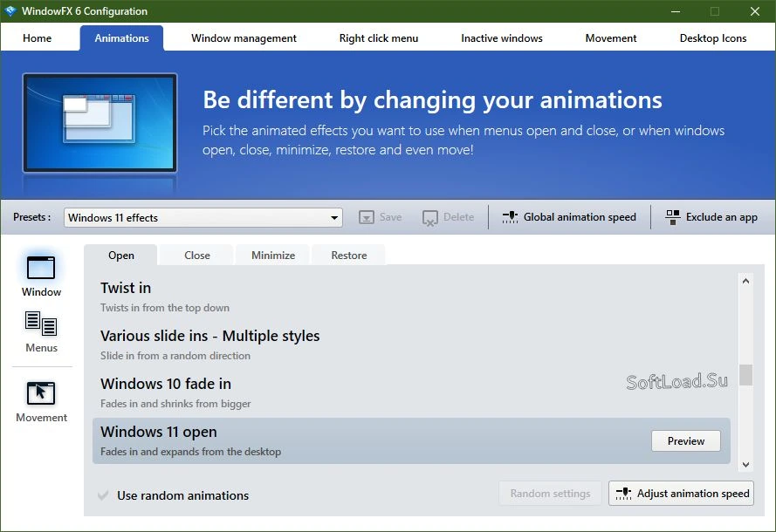Toggle Use random animations checkbox
Image resolution: width=776 pixels, height=532 pixels.
point(103,495)
